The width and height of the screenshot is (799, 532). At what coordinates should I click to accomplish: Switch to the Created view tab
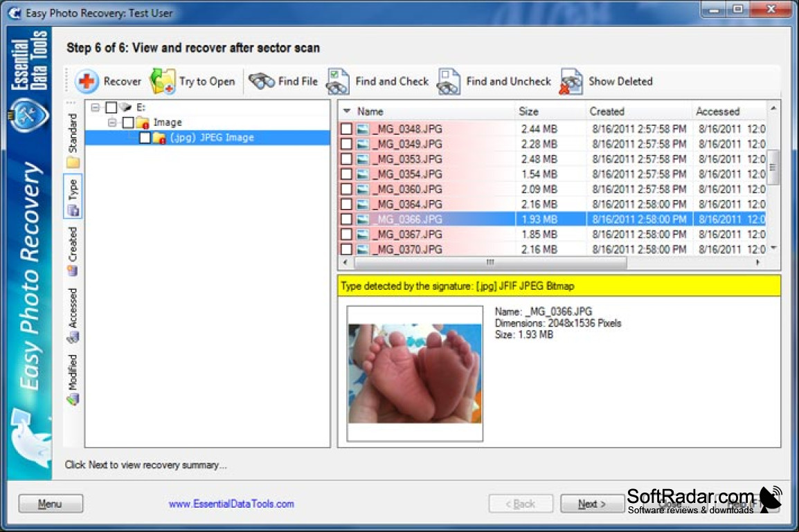point(73,252)
